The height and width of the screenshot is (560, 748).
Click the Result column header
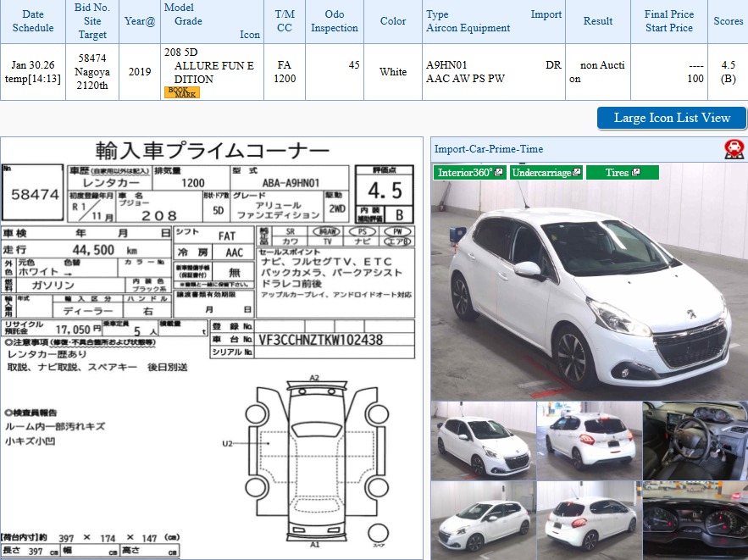pos(598,21)
